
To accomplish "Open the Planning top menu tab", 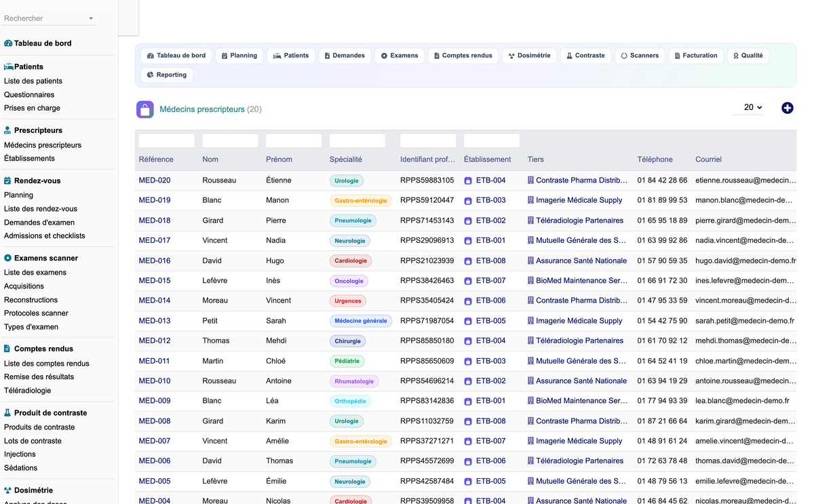I will (239, 56).
